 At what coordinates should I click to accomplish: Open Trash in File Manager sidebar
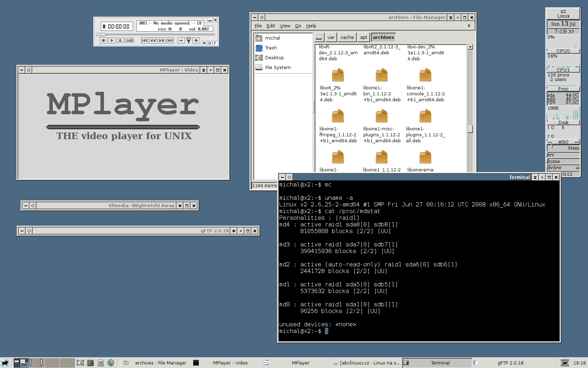[283, 48]
